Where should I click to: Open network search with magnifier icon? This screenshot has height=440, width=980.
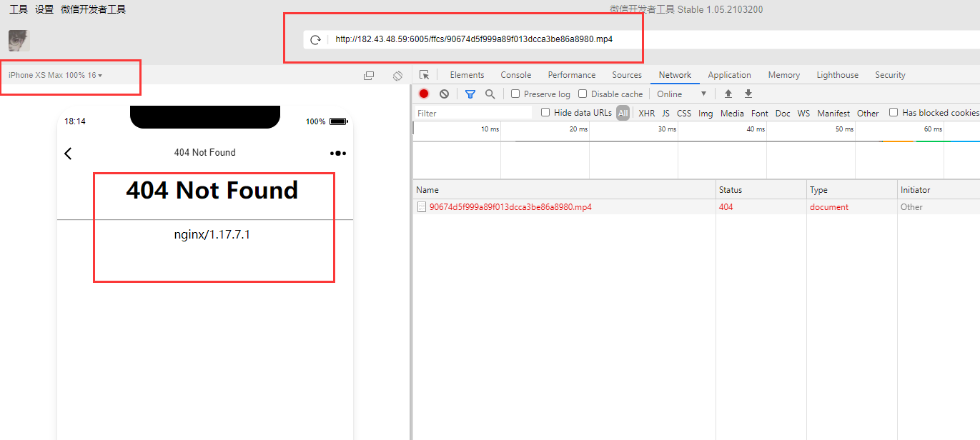490,94
